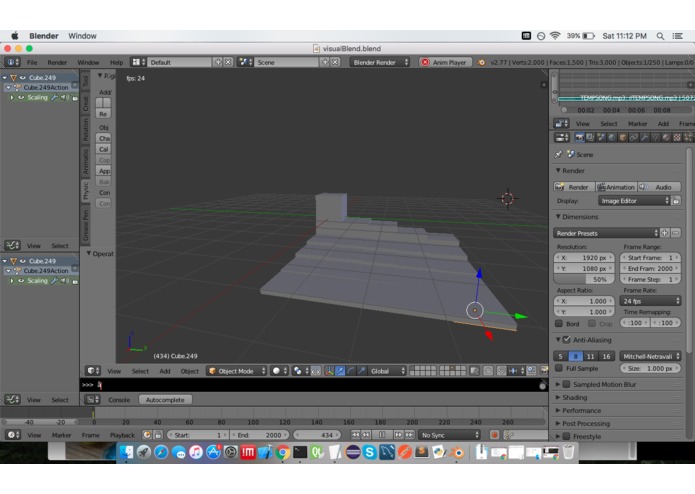Click the red automatic keyframe record button
Image resolution: width=695 pixels, height=494 pixels.
(494, 435)
